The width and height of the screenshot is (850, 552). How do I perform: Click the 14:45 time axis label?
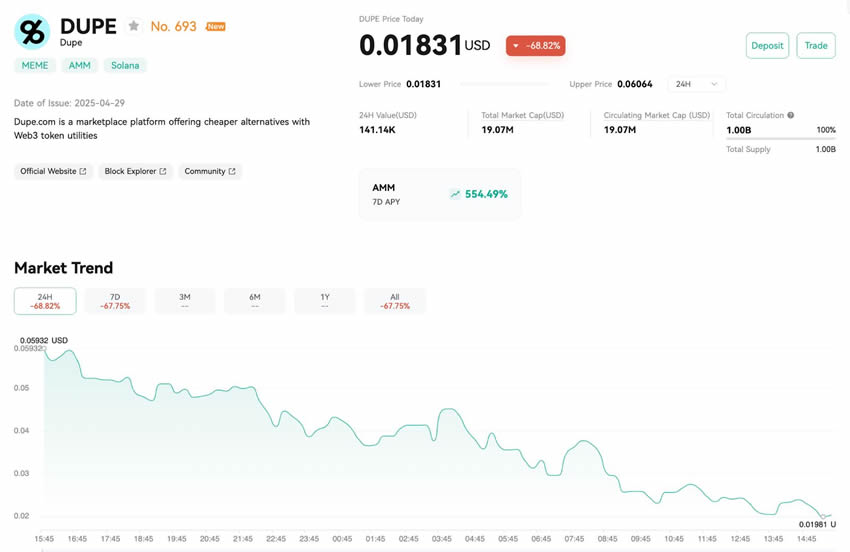pos(806,538)
